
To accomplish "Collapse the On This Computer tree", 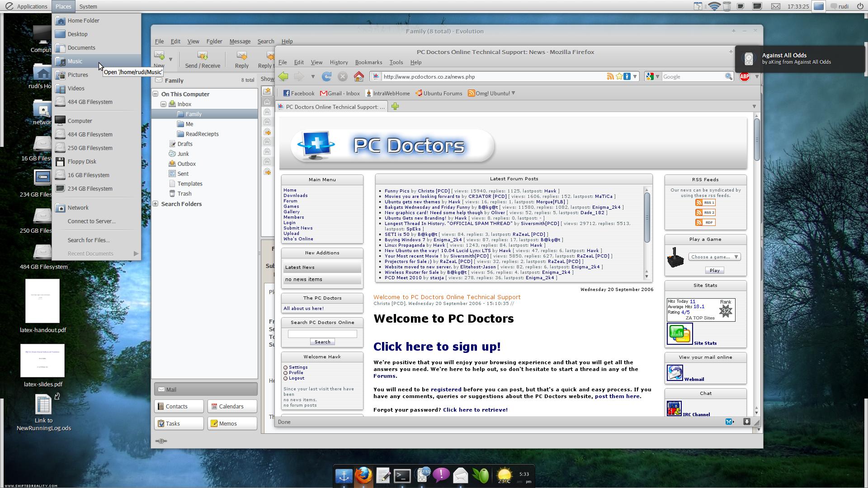I will pos(156,94).
